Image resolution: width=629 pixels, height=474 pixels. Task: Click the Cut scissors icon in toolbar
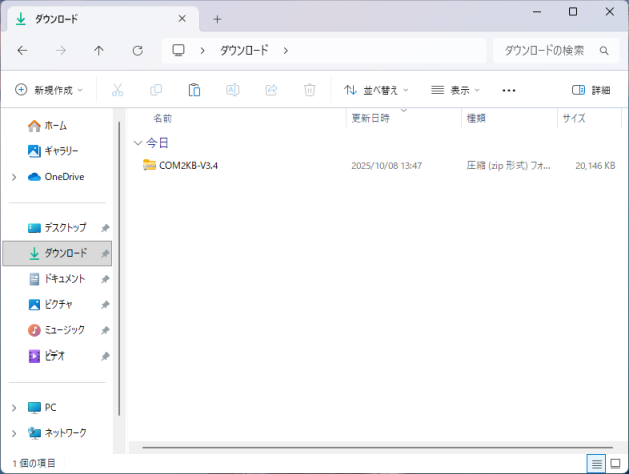(117, 90)
